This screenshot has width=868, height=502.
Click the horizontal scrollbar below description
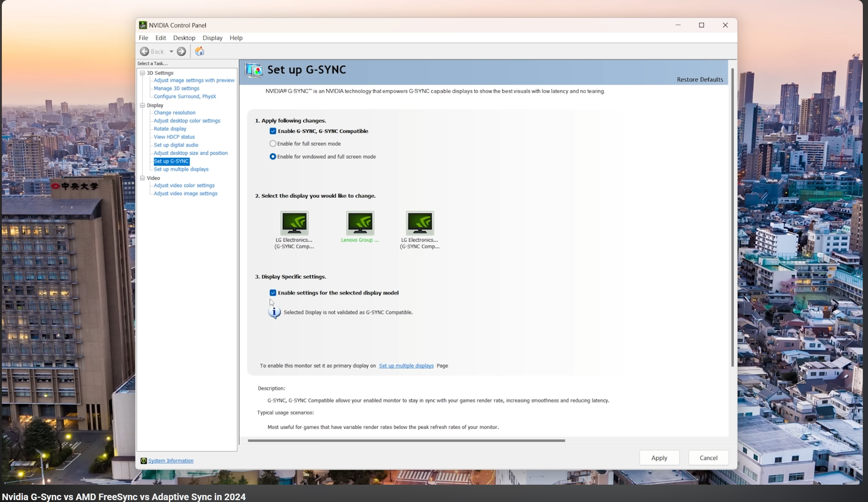pyautogui.click(x=406, y=441)
